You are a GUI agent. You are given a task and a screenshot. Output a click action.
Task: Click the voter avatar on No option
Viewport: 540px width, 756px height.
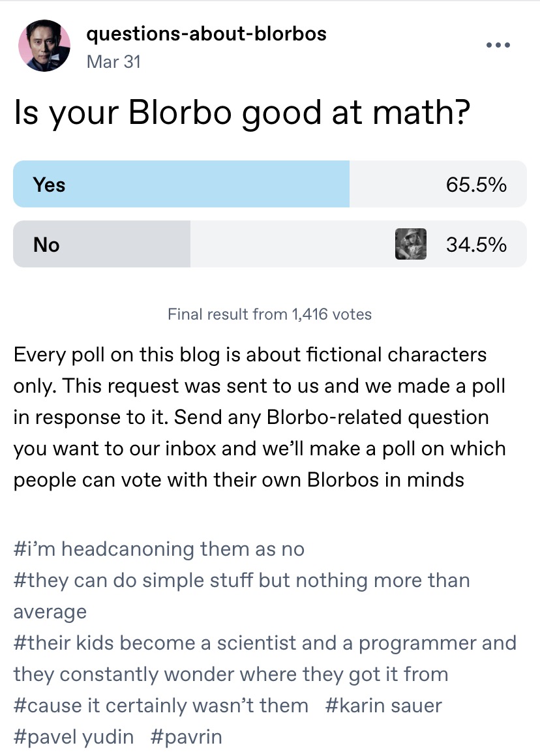point(411,244)
